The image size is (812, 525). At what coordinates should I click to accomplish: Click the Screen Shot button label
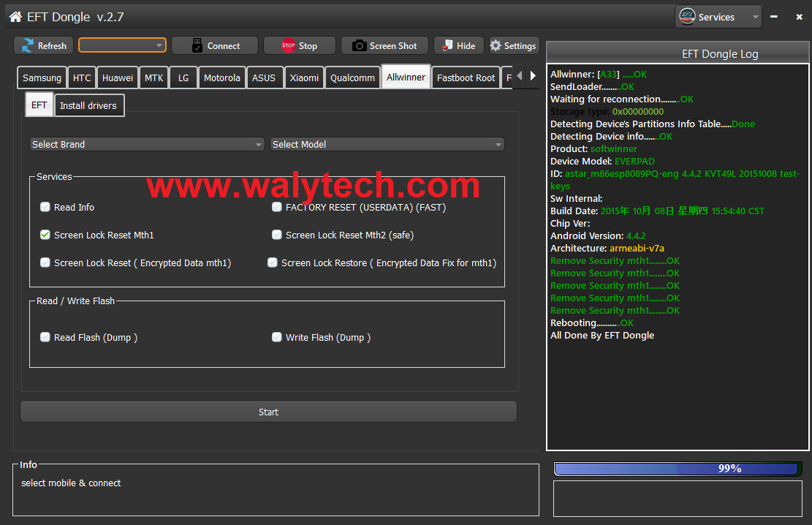tap(393, 45)
